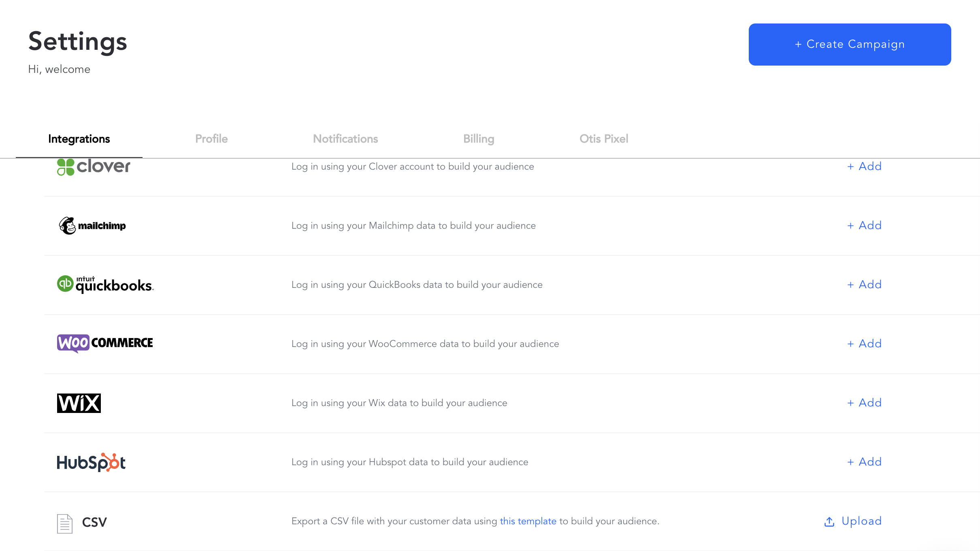Switch to the Billing tab
Image resolution: width=980 pixels, height=551 pixels.
pyautogui.click(x=479, y=138)
